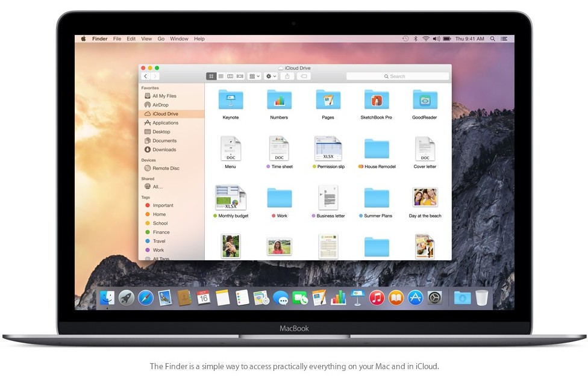Open Mail stamp icon in Dock
Viewport: 588px width, 383px height.
pyautogui.click(x=165, y=298)
